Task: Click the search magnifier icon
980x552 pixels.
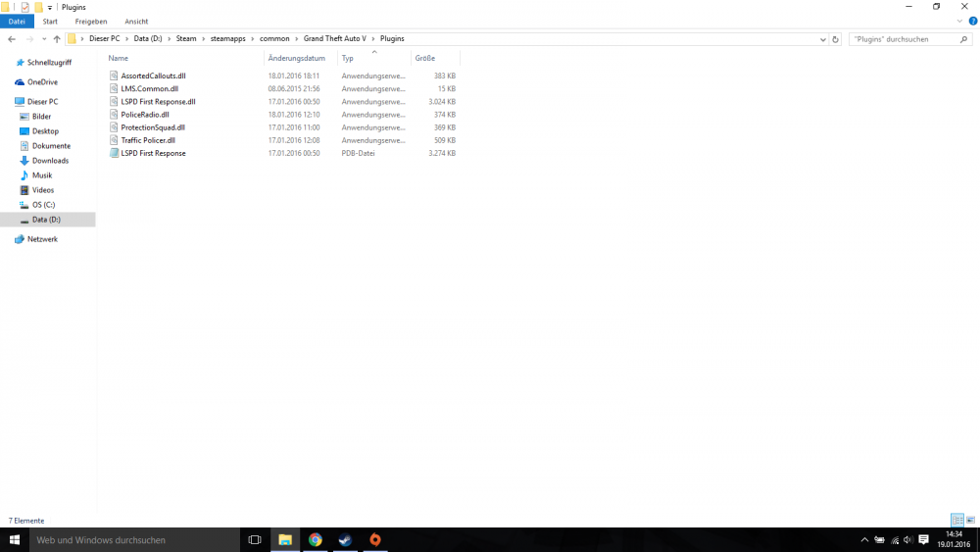Action: (x=963, y=39)
